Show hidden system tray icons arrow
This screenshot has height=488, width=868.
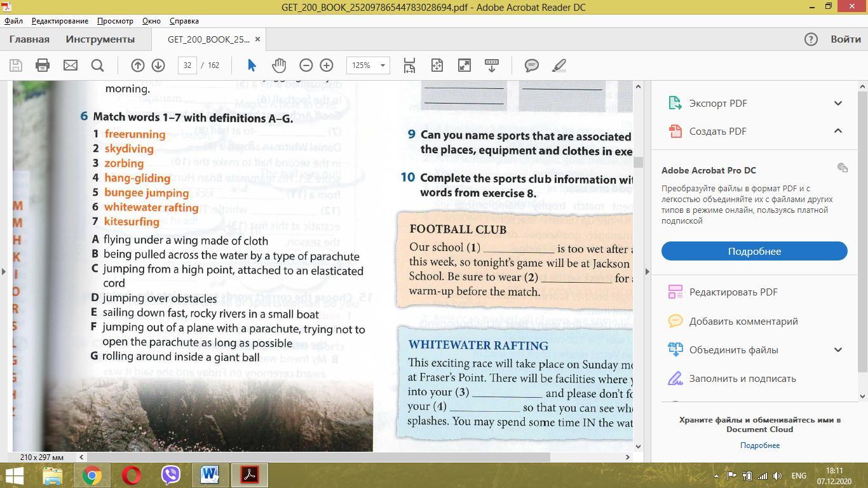tap(716, 475)
